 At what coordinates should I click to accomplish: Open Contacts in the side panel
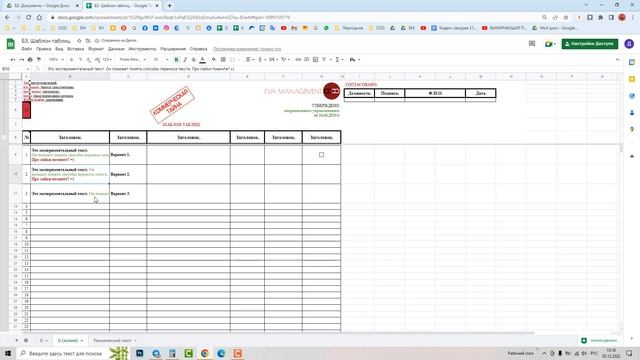[x=632, y=112]
